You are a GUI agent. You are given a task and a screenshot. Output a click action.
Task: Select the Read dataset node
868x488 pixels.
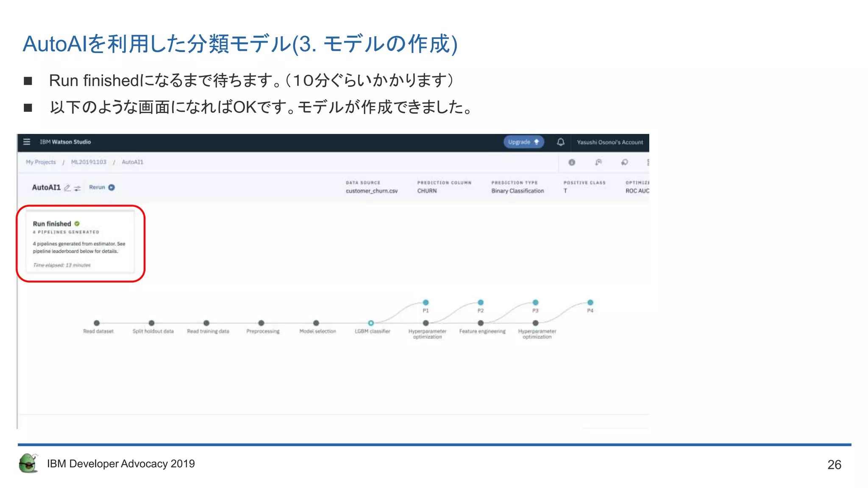tap(97, 323)
